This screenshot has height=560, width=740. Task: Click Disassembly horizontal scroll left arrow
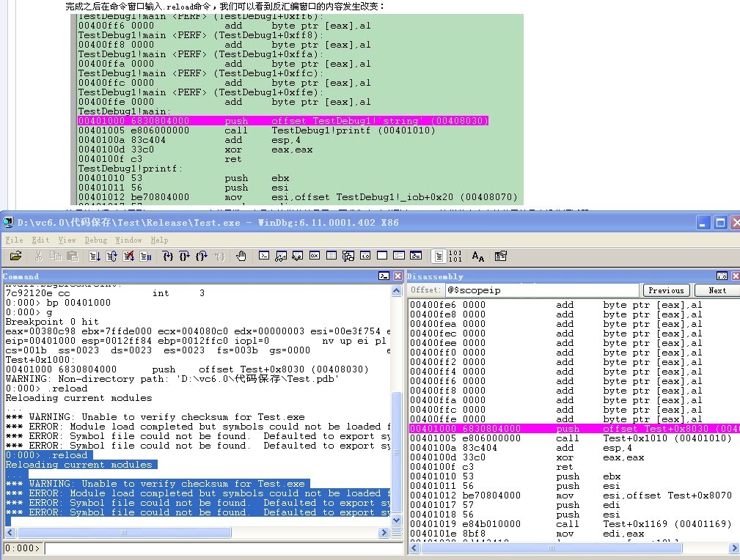point(415,548)
